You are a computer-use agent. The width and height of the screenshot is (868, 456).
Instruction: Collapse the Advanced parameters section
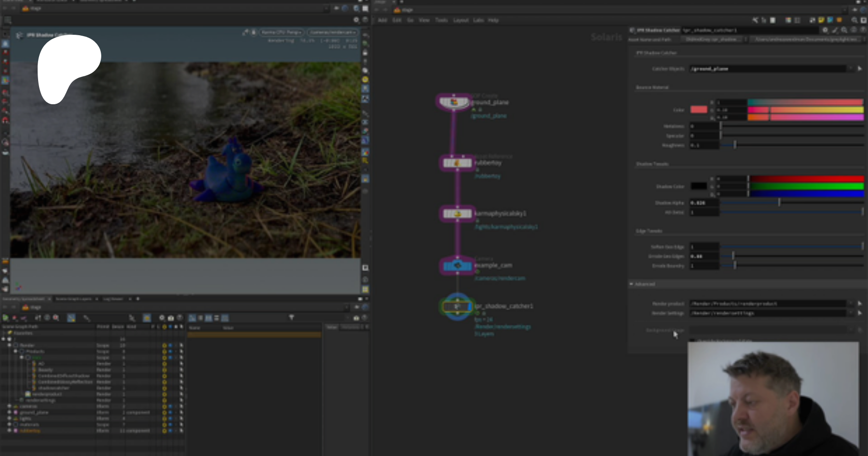631,284
